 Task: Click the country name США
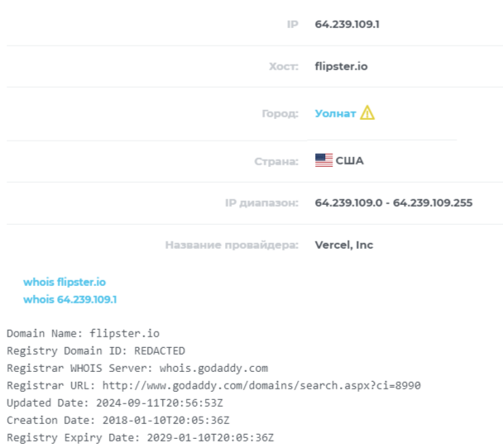(349, 160)
